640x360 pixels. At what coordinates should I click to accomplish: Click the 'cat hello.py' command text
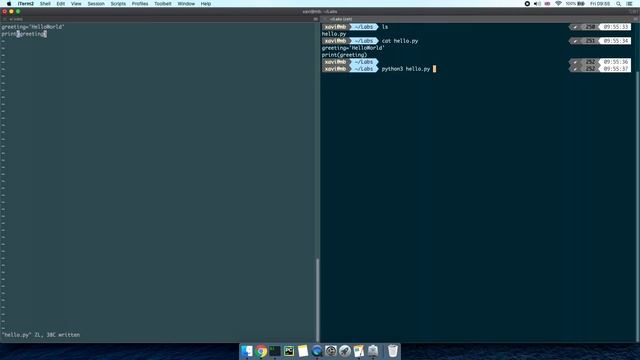pos(400,41)
